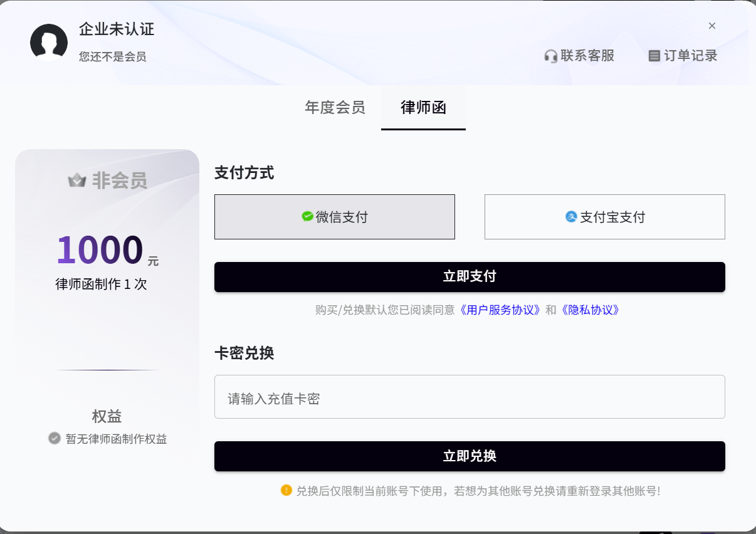
Task: Open the 《隐私协议》 link
Action: (x=591, y=310)
